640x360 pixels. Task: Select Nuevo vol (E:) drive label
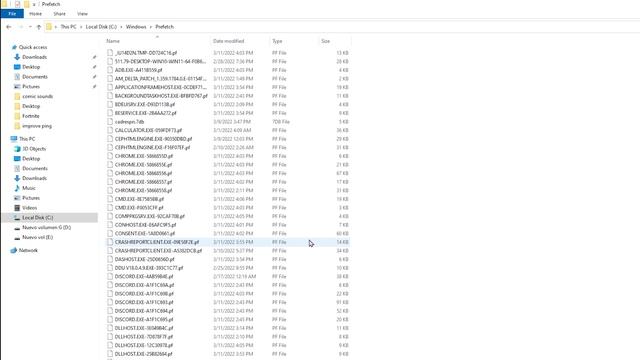[x=38, y=238]
